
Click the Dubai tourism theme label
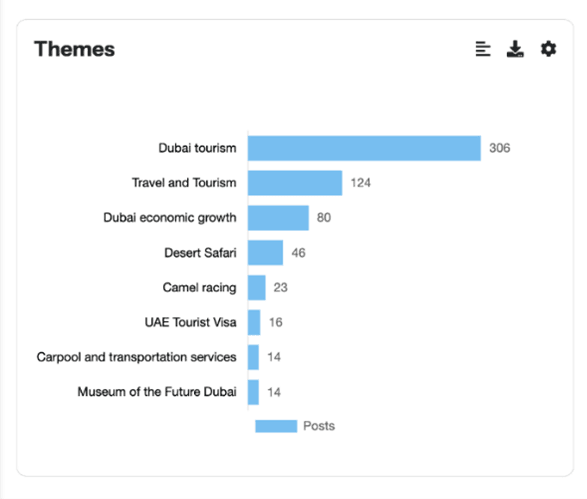pos(197,148)
